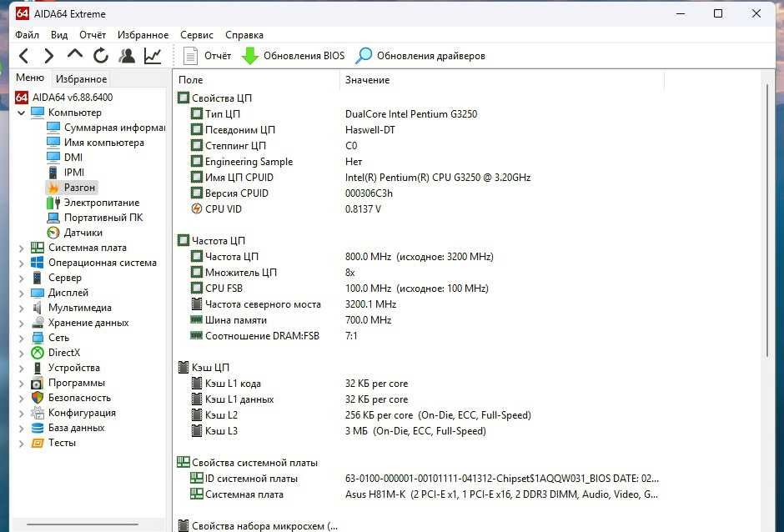This screenshot has height=532, width=784.
Task: Click the DirectX Xbox logo icon
Action: 38,353
